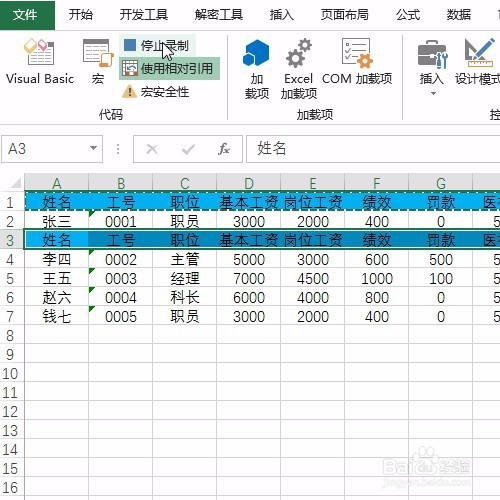Open the 宏 macros dialog
Viewport: 500px width, 500px height.
[x=98, y=62]
